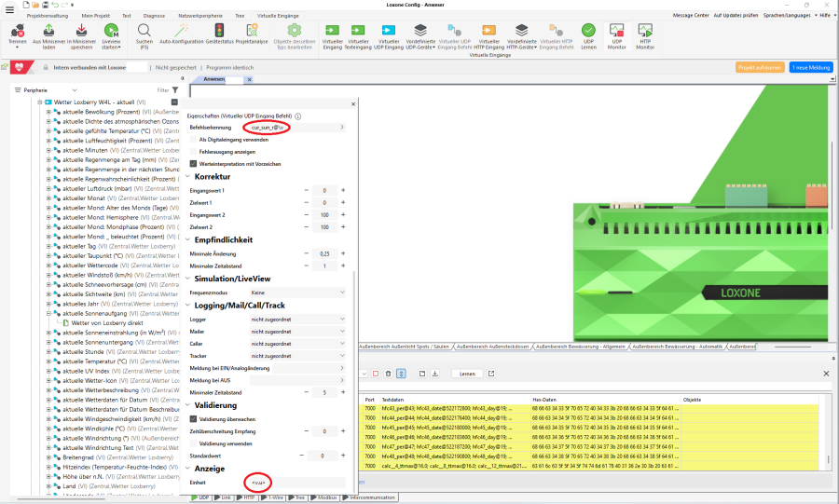Select Wetter von Loxberry direkt item
The width and height of the screenshot is (839, 504).
click(x=107, y=323)
